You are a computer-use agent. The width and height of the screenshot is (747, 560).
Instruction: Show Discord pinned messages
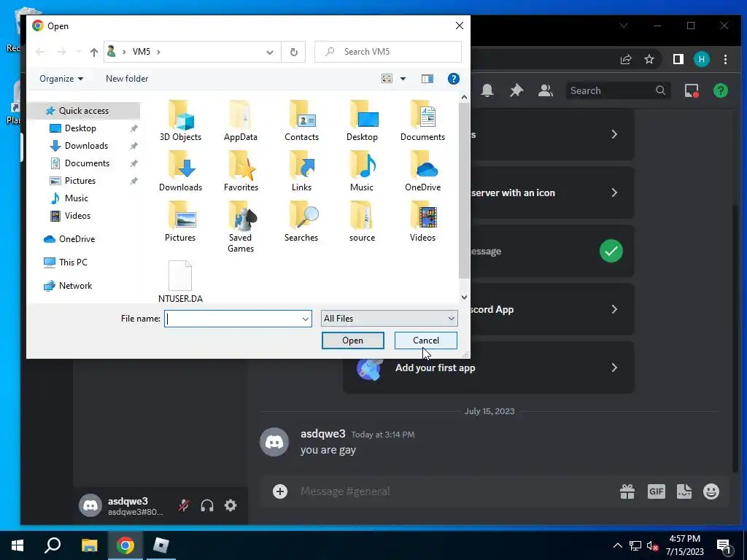tap(516, 90)
